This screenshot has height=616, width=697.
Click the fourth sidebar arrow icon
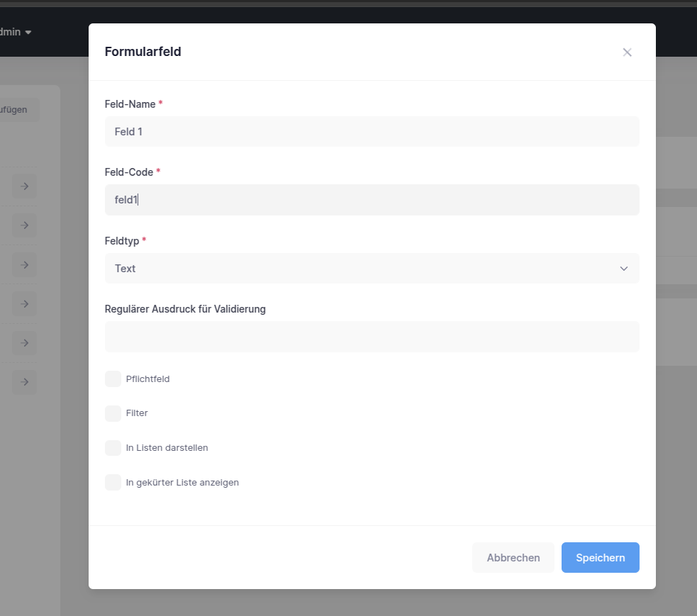click(23, 303)
